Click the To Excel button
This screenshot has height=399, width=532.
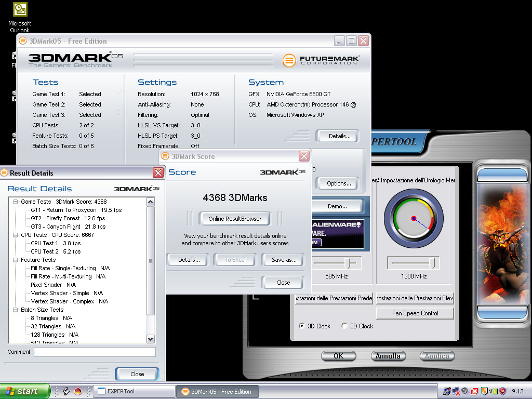235,260
